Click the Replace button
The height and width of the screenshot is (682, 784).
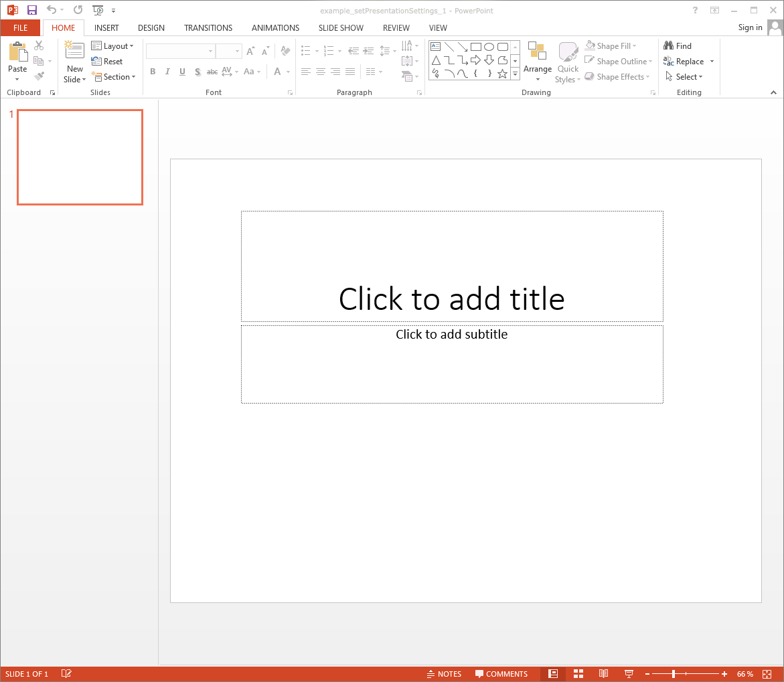point(684,61)
